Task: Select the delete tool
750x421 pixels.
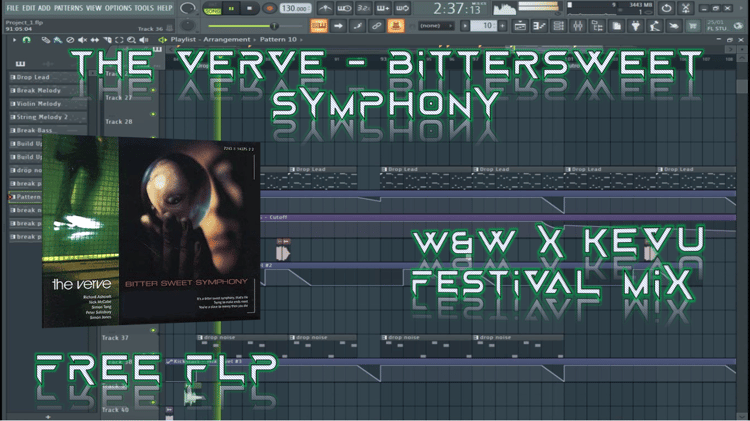Action: pyautogui.click(x=70, y=40)
